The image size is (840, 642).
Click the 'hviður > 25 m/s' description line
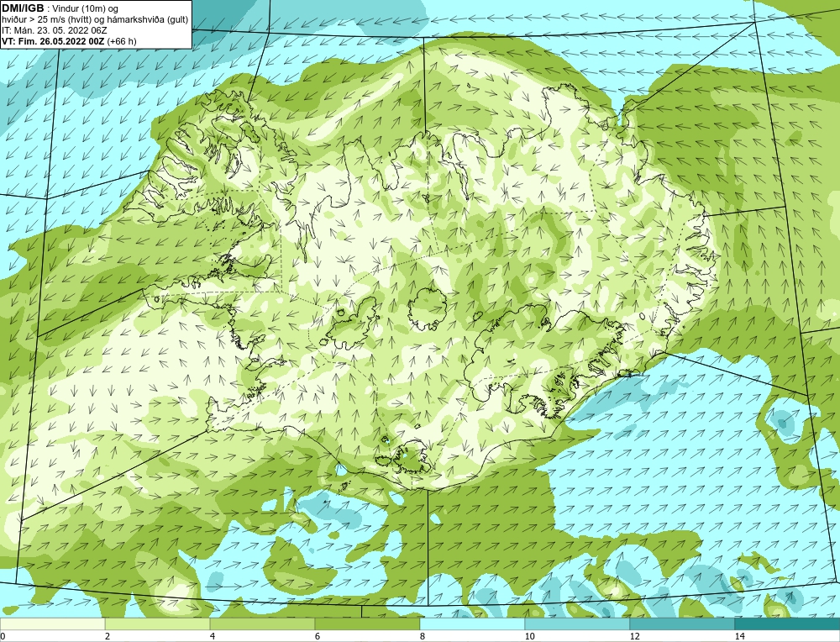click(95, 19)
